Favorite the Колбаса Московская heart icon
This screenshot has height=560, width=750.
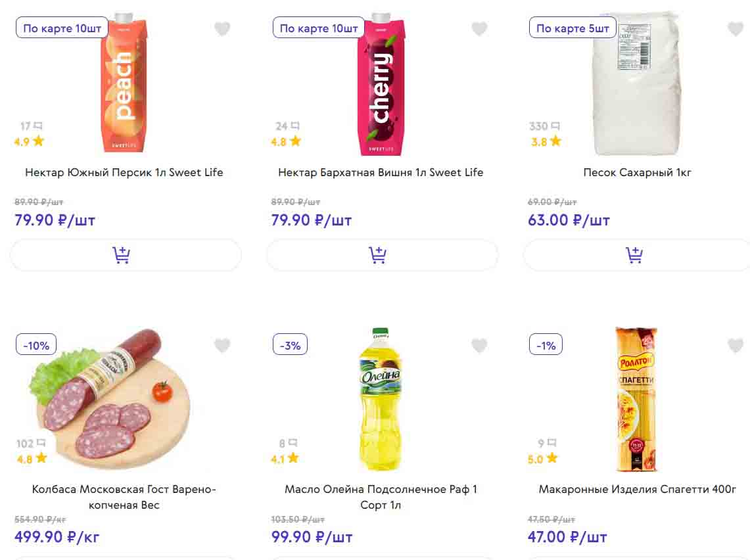click(222, 346)
